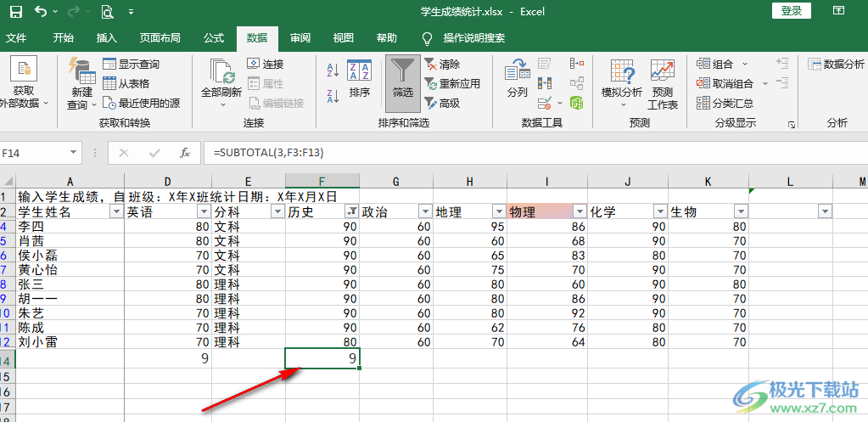Click the 登录 sign-in button
The width and height of the screenshot is (868, 422).
tap(791, 10)
